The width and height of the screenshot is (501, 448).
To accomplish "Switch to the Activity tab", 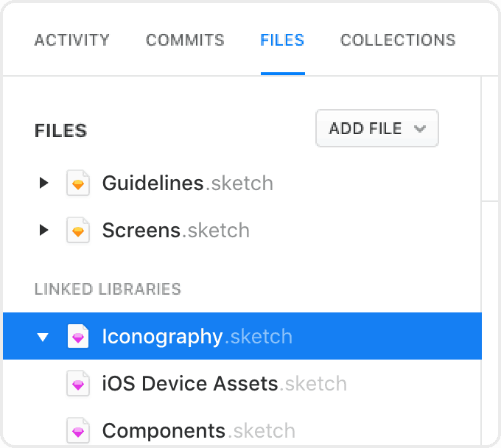I will [x=72, y=41].
